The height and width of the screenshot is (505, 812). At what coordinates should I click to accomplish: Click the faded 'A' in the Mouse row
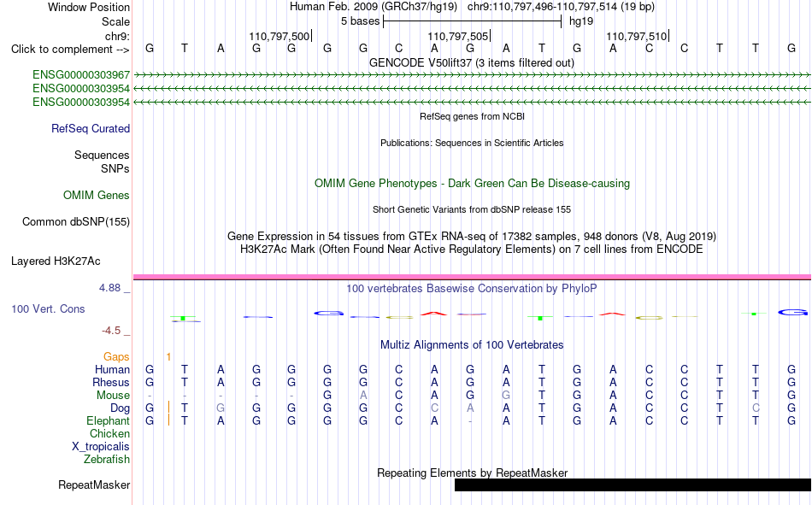363,395
